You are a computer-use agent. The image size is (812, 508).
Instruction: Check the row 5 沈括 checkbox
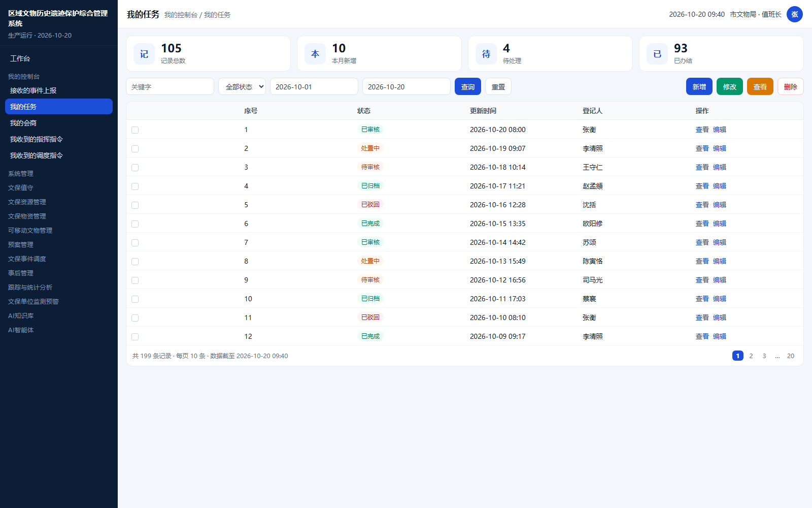click(135, 205)
